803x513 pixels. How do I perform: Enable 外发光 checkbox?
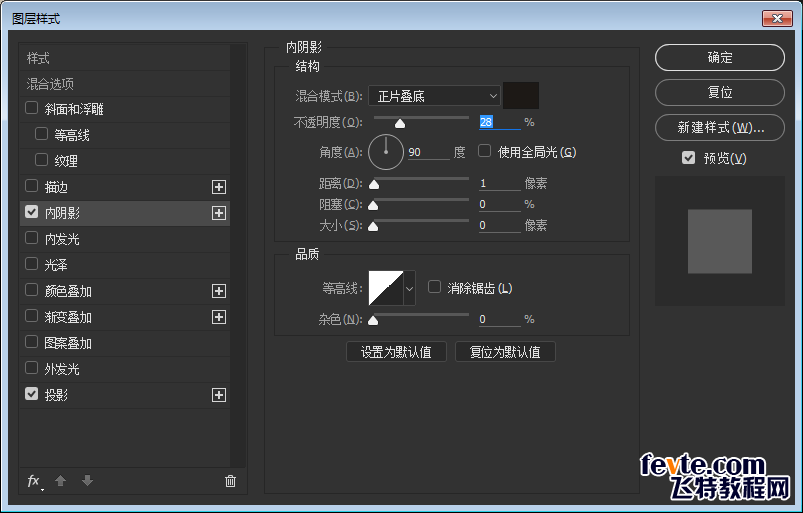tap(32, 368)
